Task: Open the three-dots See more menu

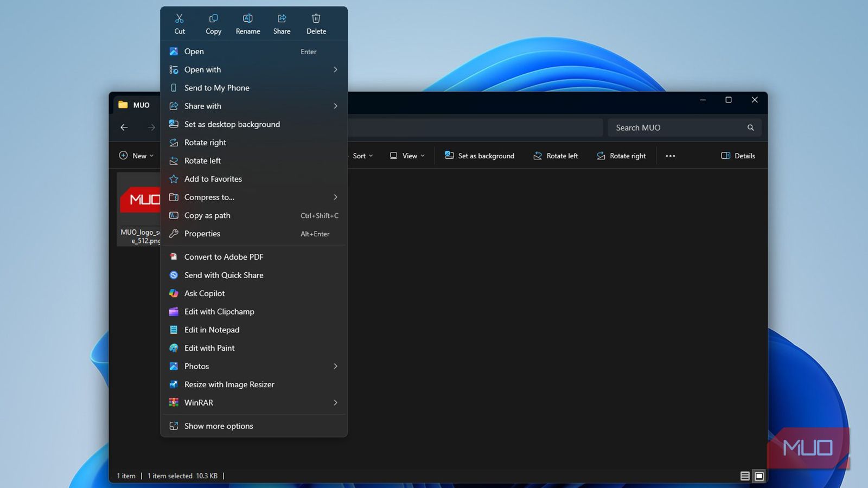Action: point(670,156)
